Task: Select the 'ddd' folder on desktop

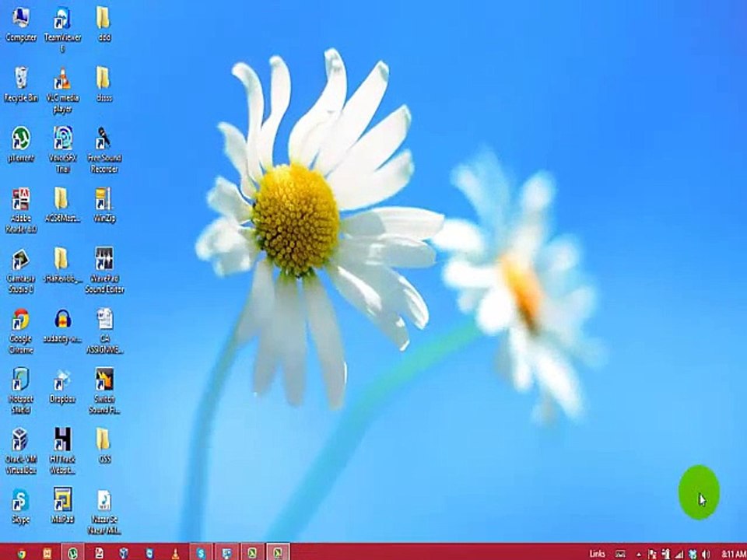Action: tap(103, 25)
